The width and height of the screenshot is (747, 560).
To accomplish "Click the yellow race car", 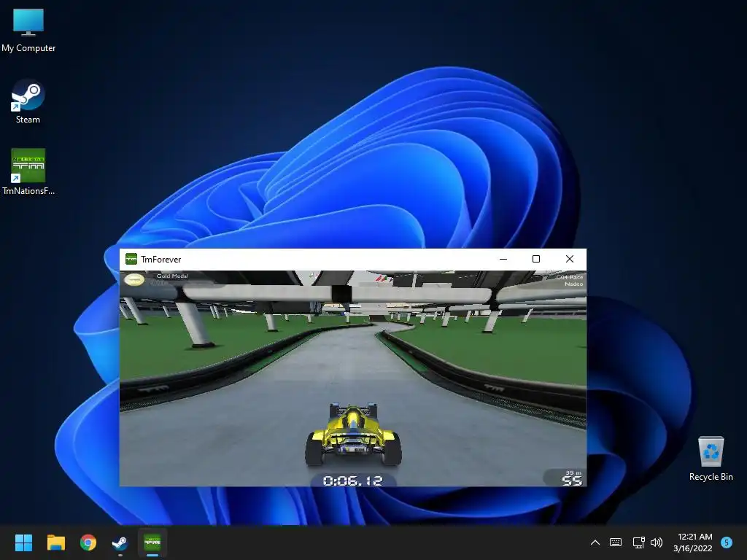I will [353, 435].
